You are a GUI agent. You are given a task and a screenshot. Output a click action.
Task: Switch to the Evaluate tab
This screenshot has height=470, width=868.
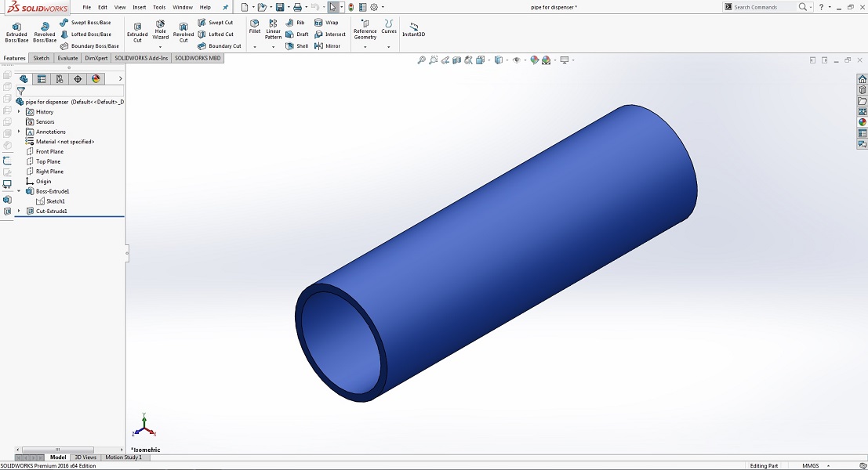(x=67, y=58)
